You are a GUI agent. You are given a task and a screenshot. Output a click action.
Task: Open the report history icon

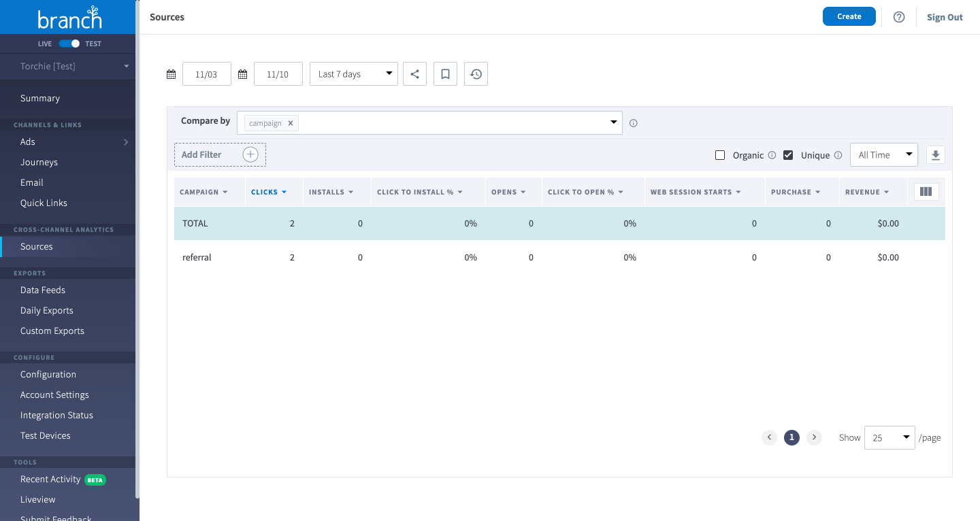click(x=476, y=73)
